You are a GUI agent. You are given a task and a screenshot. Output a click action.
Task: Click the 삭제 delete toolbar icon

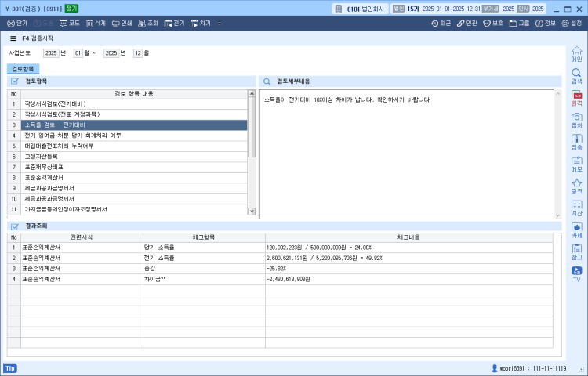click(x=96, y=23)
